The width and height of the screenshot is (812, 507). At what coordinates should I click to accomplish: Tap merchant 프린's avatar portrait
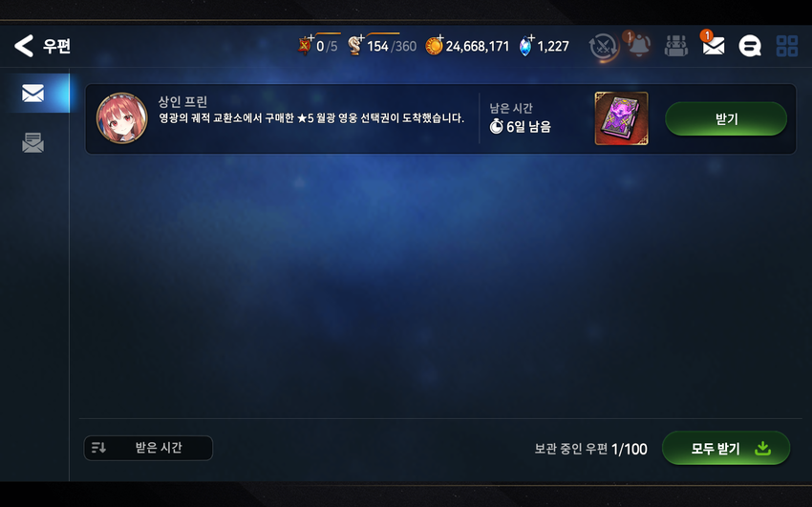[122, 118]
